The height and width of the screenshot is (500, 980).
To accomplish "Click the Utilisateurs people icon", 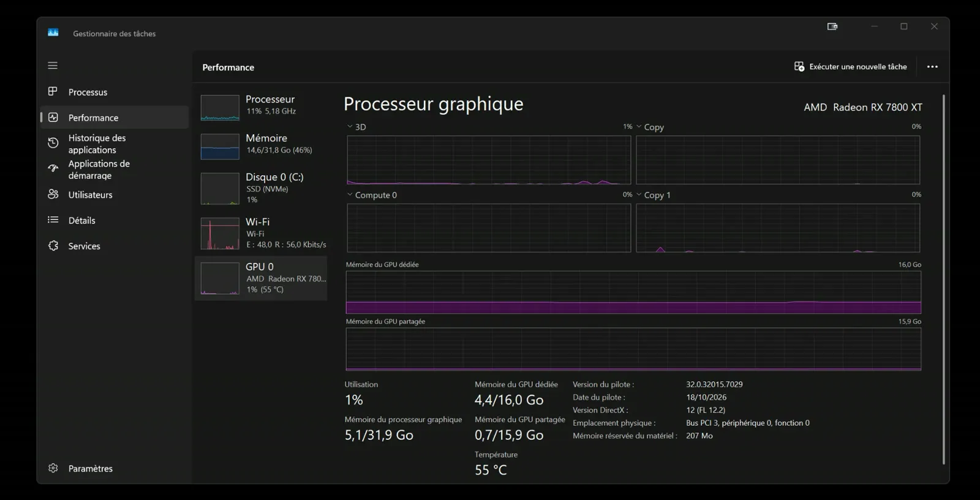I will (x=53, y=194).
